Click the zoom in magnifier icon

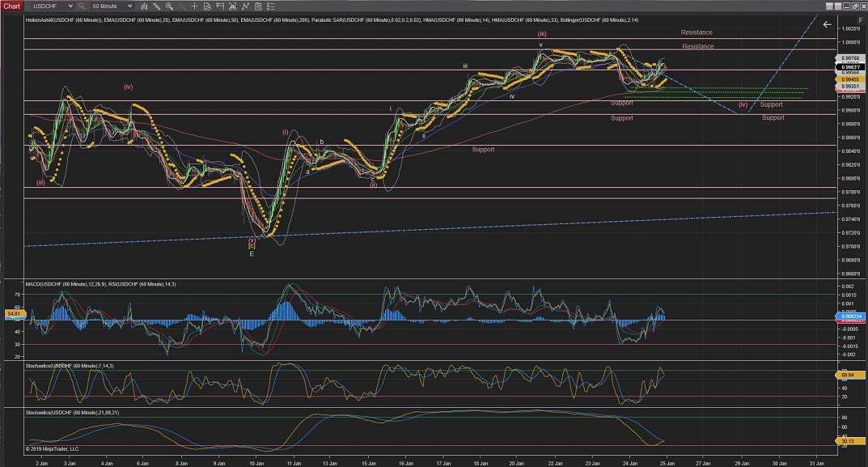click(169, 6)
